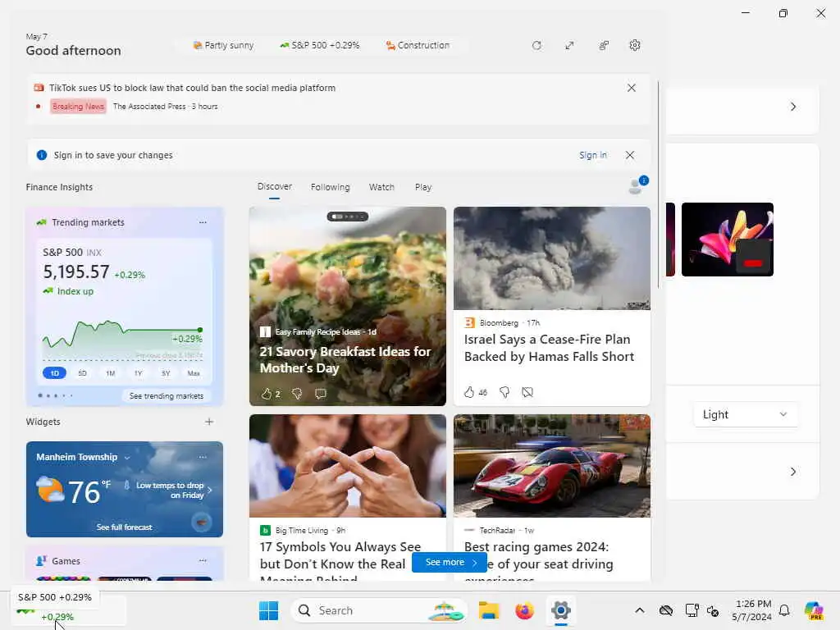Image resolution: width=840 pixels, height=630 pixels.
Task: Select 1D chart range
Action: [x=55, y=373]
